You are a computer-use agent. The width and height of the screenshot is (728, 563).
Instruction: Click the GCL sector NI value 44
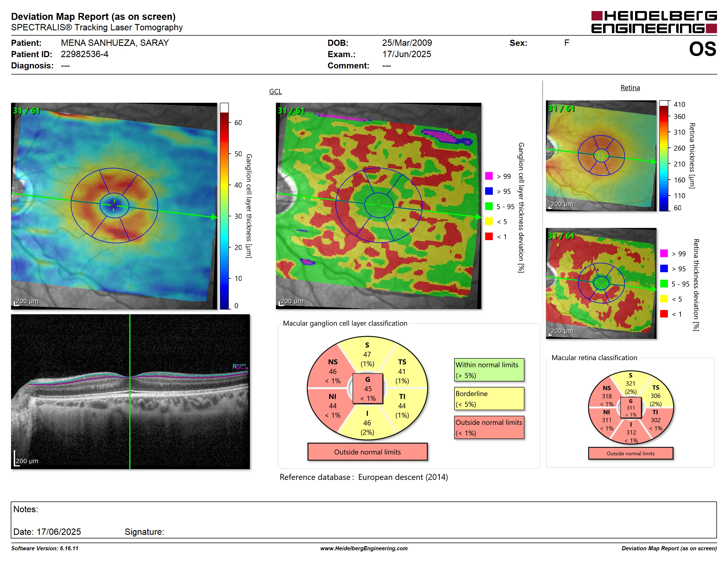[333, 406]
